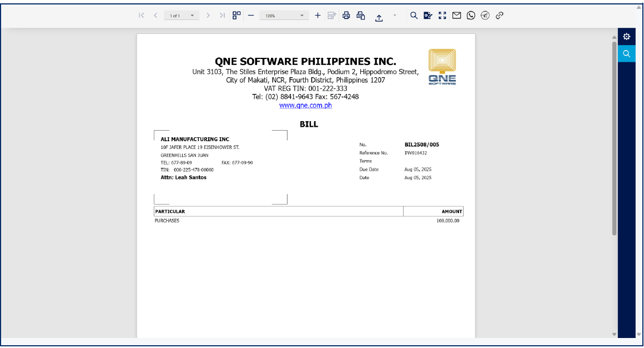Click the export upload icon
The image size is (644, 348).
[x=379, y=17]
